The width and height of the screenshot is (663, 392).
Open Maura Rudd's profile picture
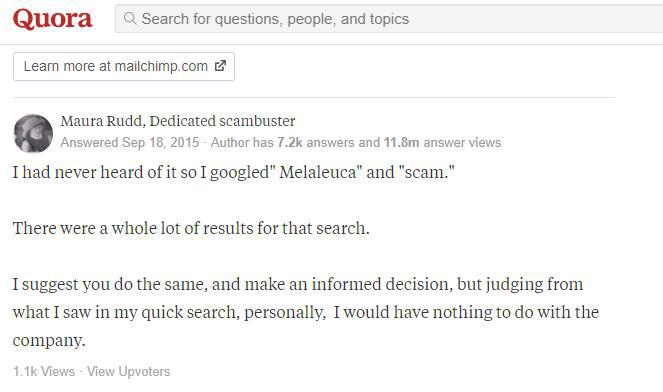pyautogui.click(x=33, y=133)
